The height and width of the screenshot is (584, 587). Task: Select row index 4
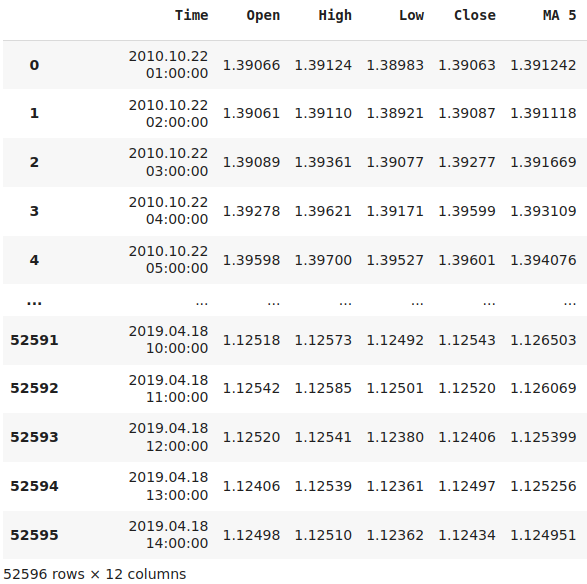34,260
